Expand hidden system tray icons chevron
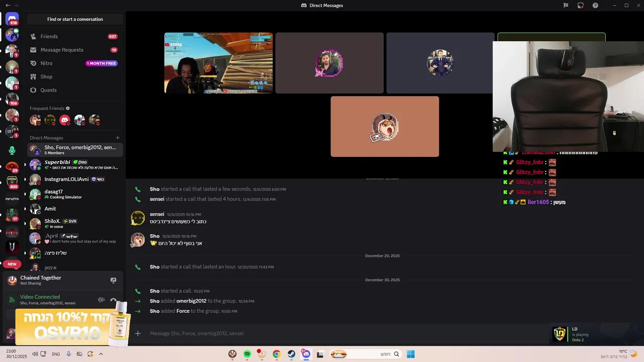Image resolution: width=644 pixels, height=362 pixels. tap(101, 354)
